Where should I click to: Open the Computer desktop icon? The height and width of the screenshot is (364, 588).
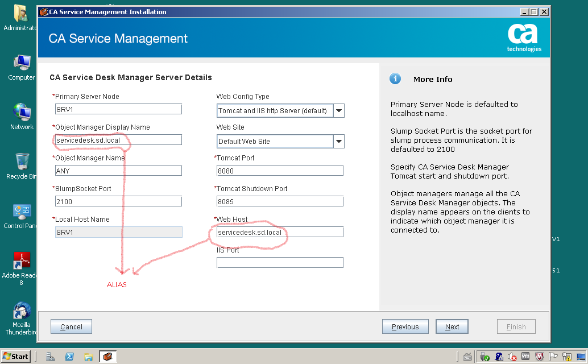click(x=22, y=64)
